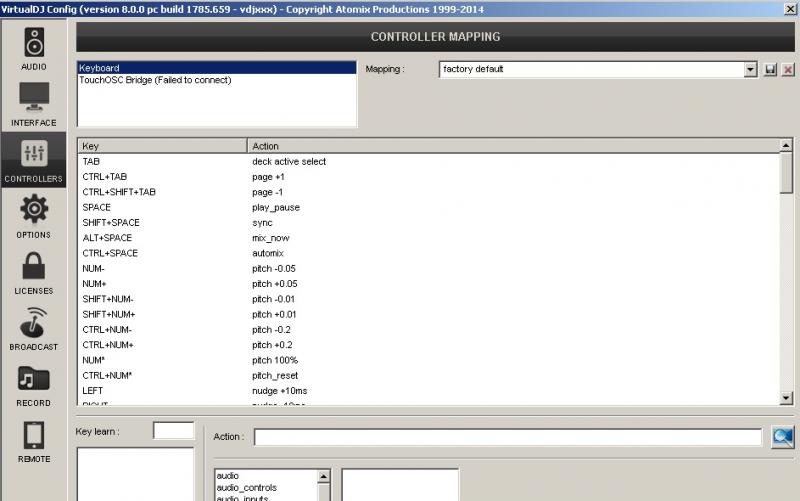
Task: Click the Action column header
Action: point(513,146)
